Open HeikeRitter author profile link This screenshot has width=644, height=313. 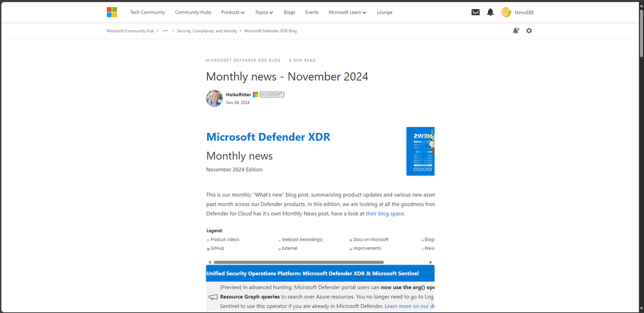tap(239, 95)
